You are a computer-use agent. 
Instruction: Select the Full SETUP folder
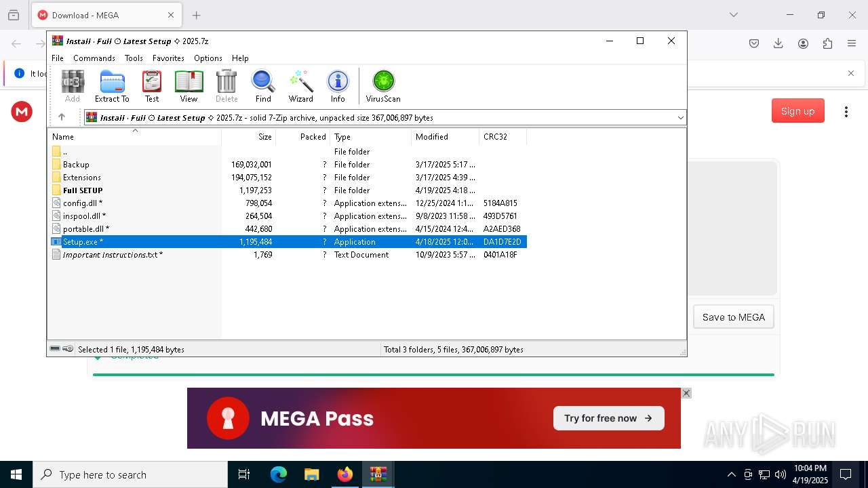pos(288,190)
